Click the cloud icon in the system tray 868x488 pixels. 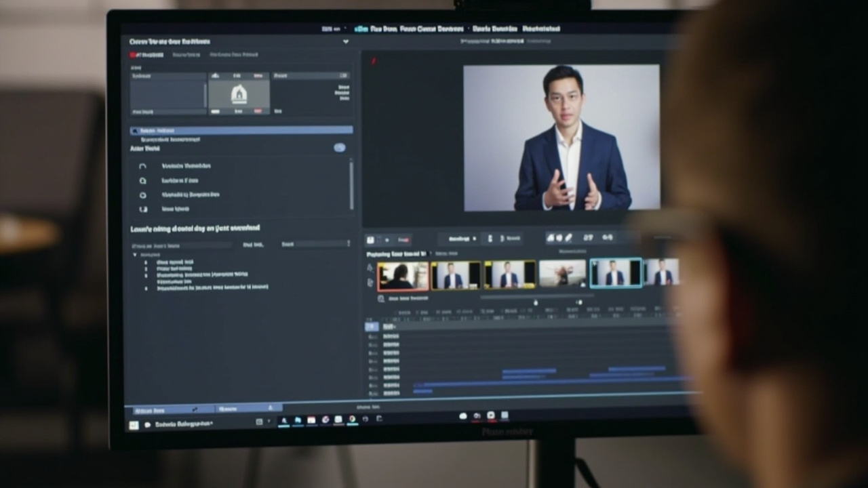463,415
